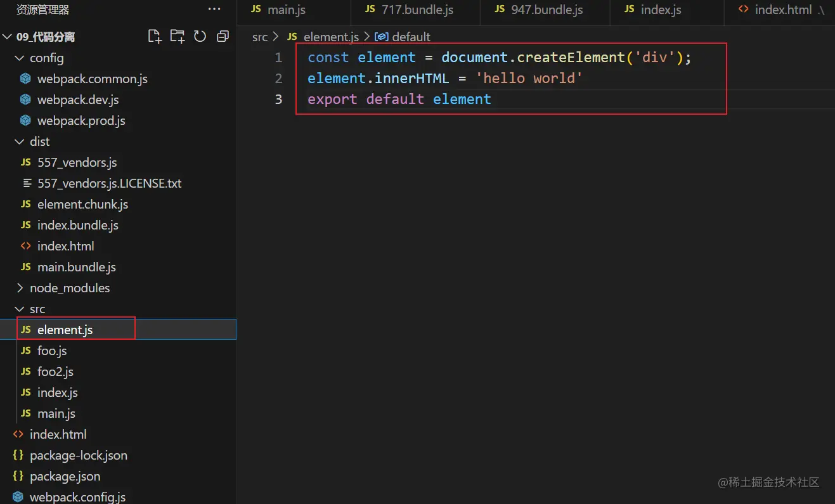The height and width of the screenshot is (504, 835).
Task: Click the JS icon beside foo.js
Action: coord(25,351)
